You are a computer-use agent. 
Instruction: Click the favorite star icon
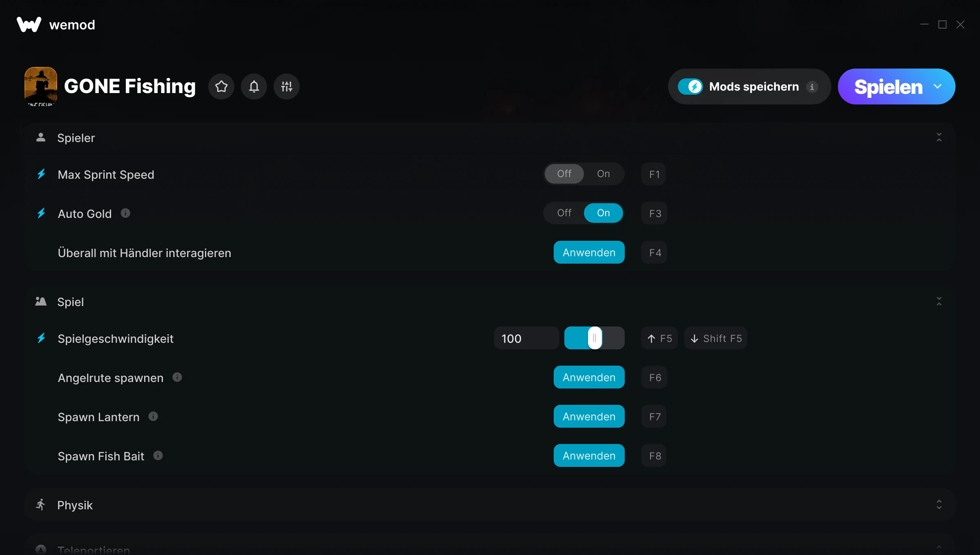(221, 87)
